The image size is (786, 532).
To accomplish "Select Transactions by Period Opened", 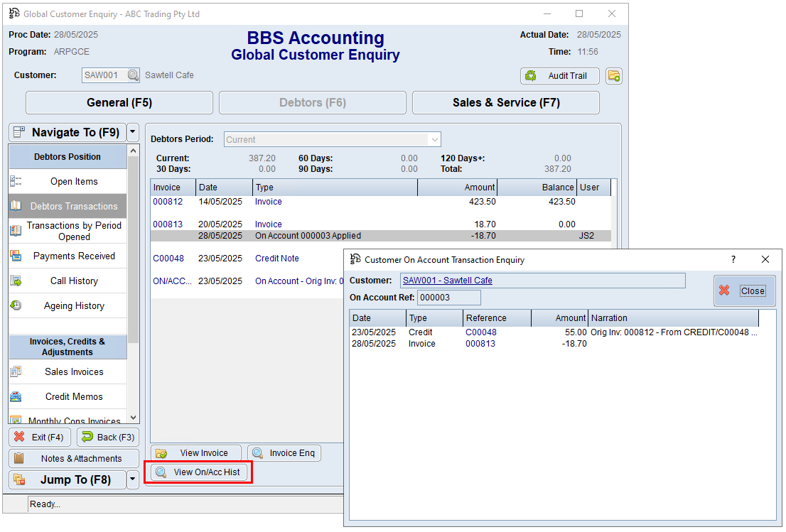I will 74,231.
